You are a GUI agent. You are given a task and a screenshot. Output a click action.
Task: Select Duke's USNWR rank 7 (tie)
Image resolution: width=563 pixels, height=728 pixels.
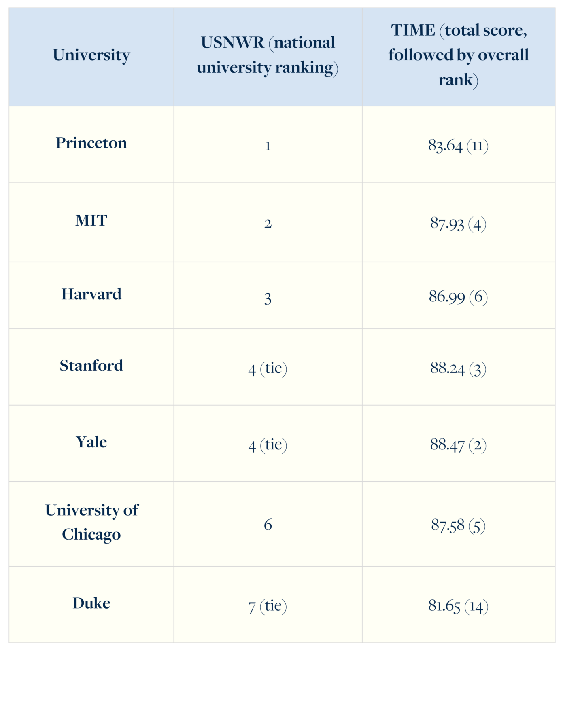click(268, 606)
